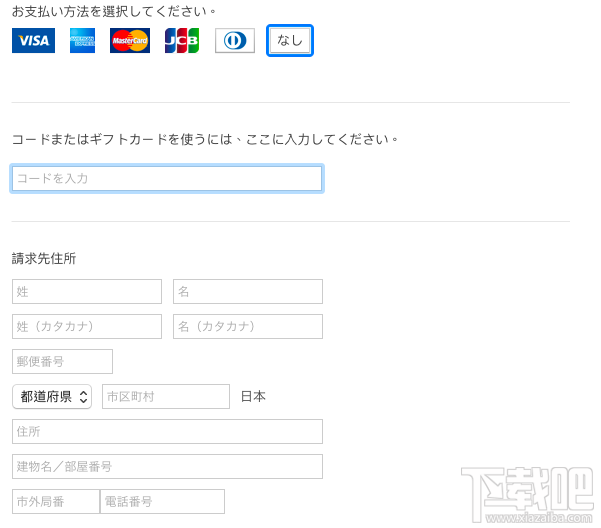Click the 郵便番号 postal code field
This screenshot has height=528, width=601.
coord(62,361)
